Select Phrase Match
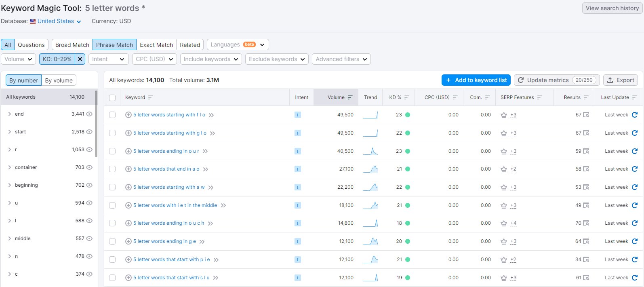644x287 pixels. tap(114, 45)
